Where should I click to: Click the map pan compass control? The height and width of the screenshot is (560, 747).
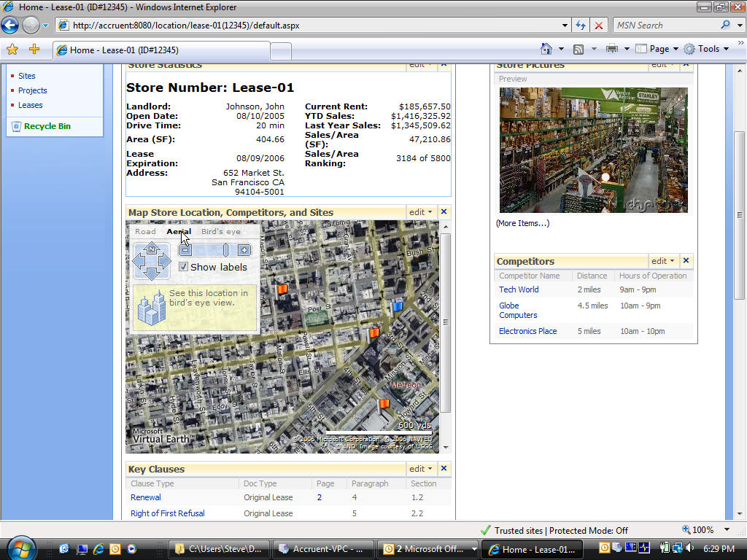click(151, 260)
